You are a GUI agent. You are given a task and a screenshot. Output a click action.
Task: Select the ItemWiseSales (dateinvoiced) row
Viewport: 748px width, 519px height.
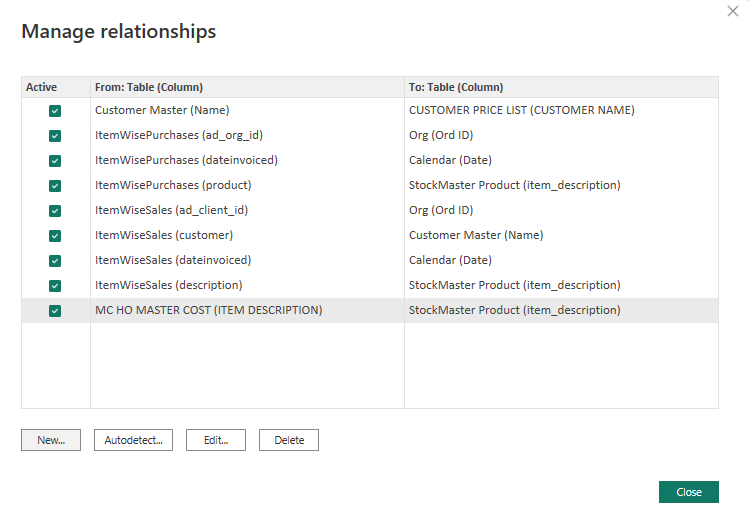coord(370,260)
